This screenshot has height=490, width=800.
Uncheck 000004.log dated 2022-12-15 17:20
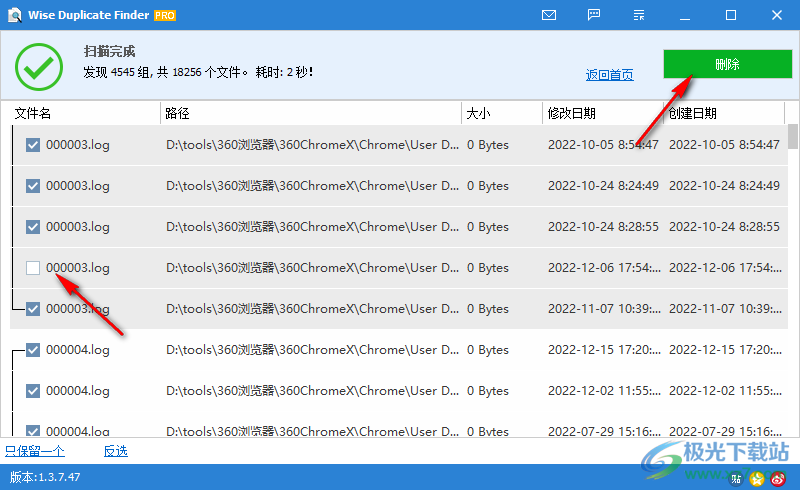[x=33, y=350]
